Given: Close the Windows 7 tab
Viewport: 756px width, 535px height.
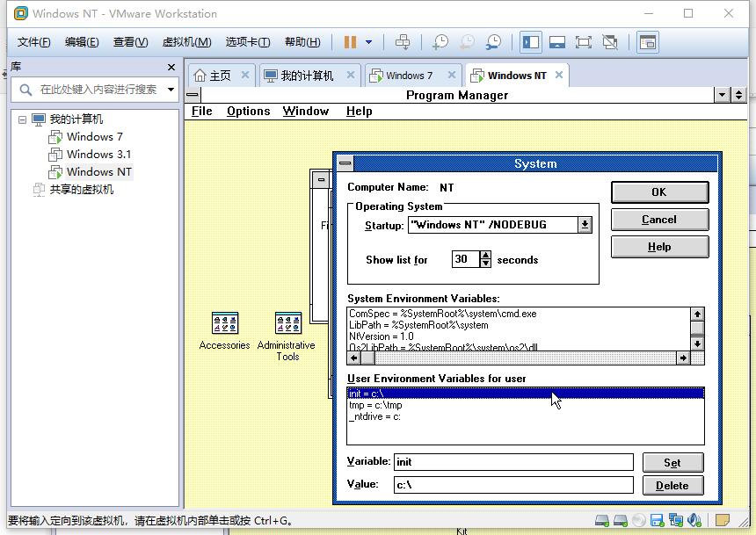Looking at the screenshot, I should point(452,75).
